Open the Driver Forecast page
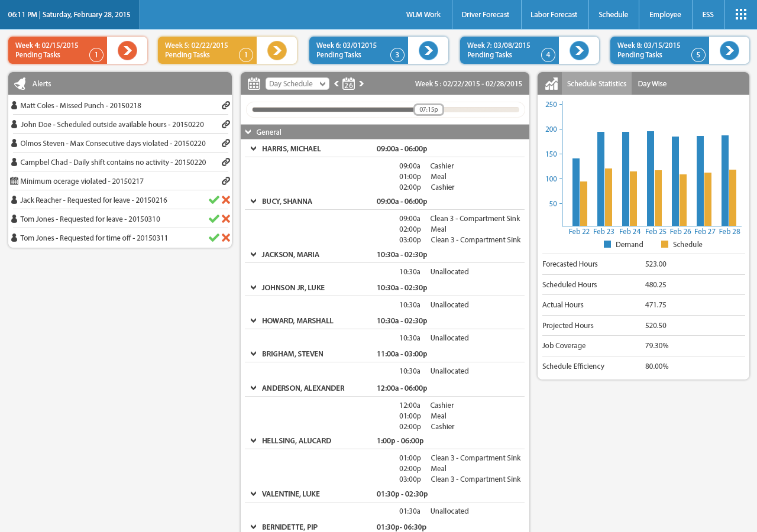Image resolution: width=757 pixels, height=532 pixels. [485, 14]
